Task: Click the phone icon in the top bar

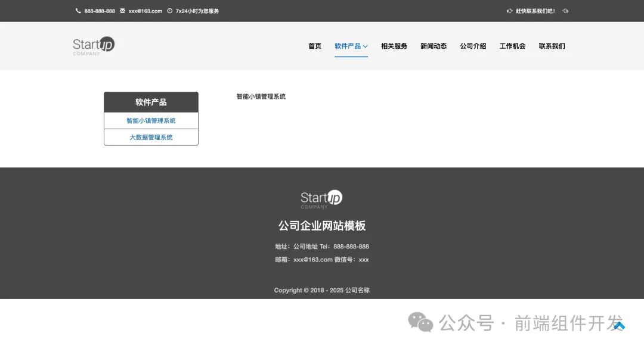Action: [78, 11]
